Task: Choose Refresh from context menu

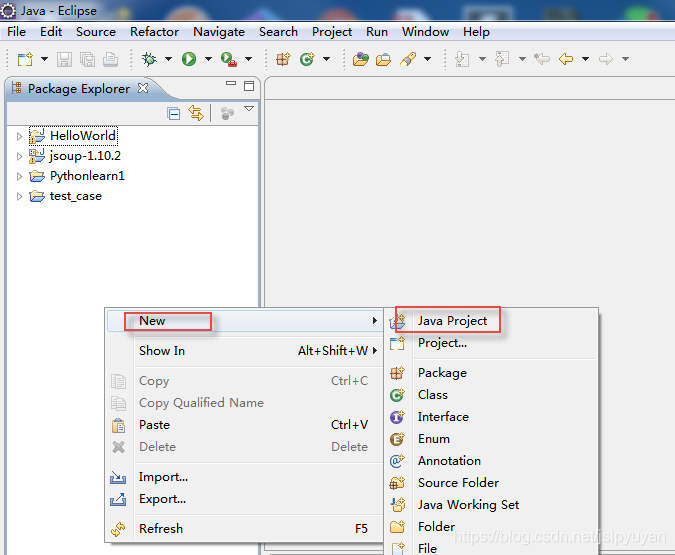Action: [x=244, y=529]
